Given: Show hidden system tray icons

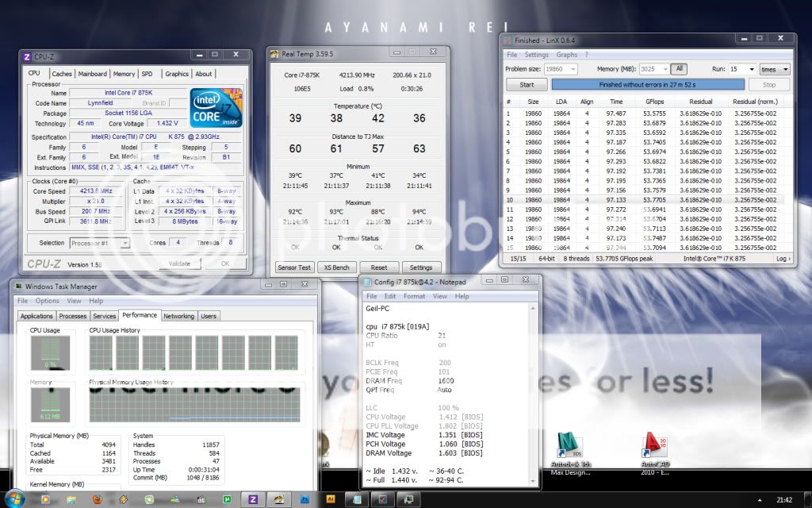Looking at the screenshot, I should click(x=760, y=500).
